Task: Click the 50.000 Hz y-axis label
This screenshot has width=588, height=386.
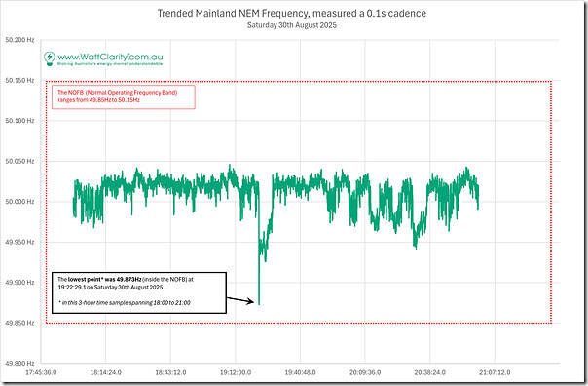Action: point(19,202)
